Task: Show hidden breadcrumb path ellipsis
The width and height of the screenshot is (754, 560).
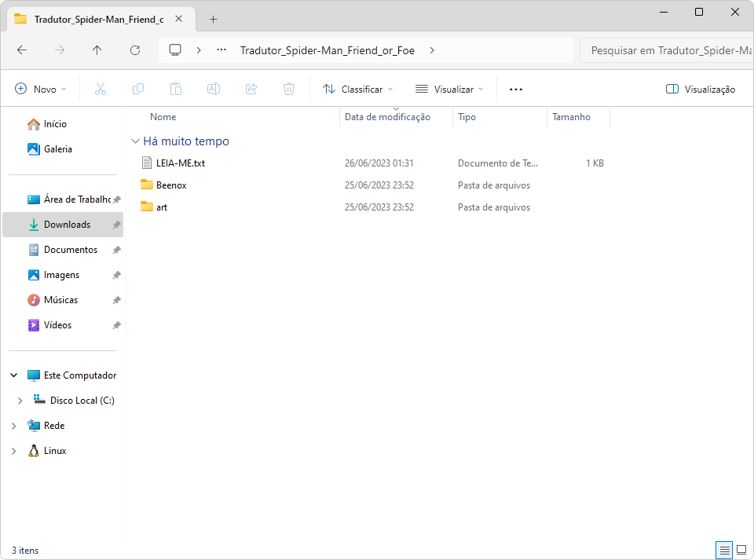Action: 221,49
